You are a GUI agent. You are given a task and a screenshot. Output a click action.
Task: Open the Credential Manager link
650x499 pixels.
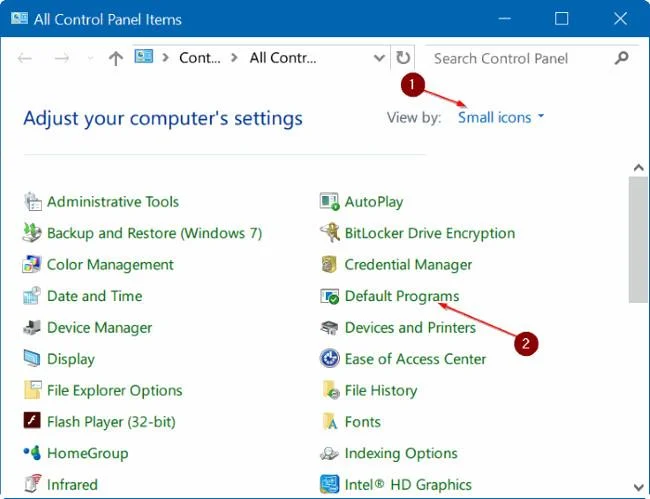coord(408,264)
